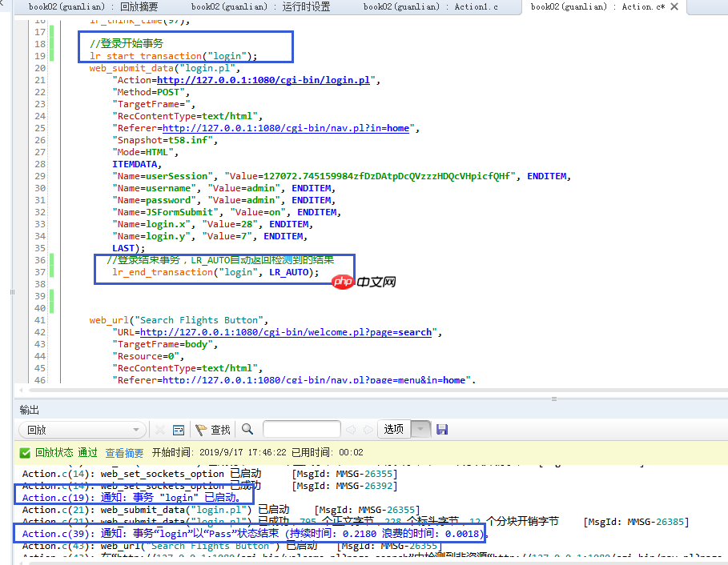The image size is (728, 565).
Task: Click the 查找 flag find icon
Action: coord(201,429)
